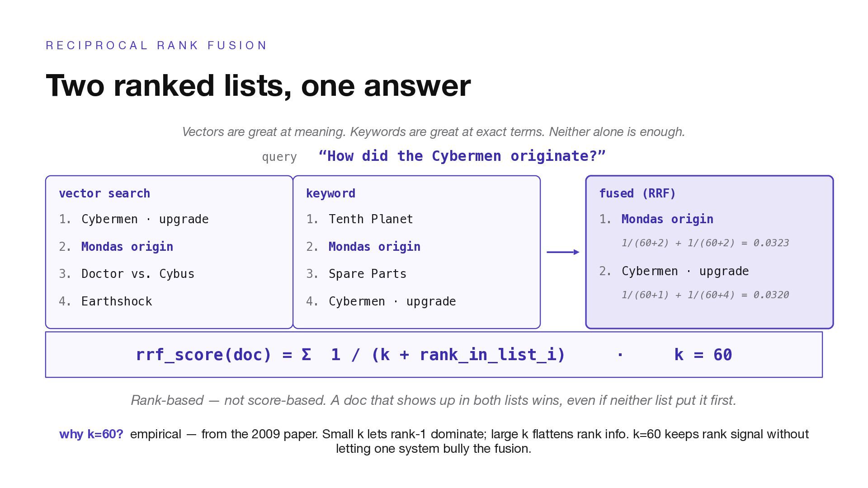
Task: Click the 'why k=60?' bold label
Action: pos(91,434)
